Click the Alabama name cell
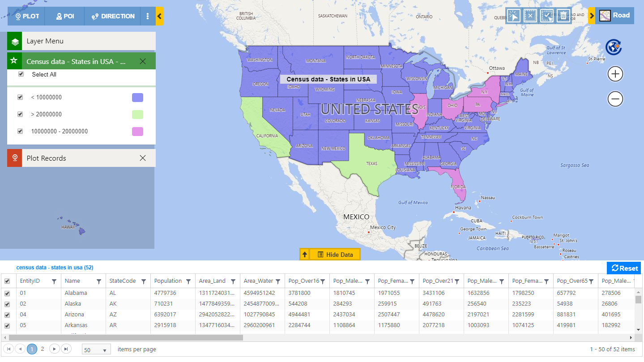Image resolution: width=644 pixels, height=362 pixels. (x=83, y=293)
